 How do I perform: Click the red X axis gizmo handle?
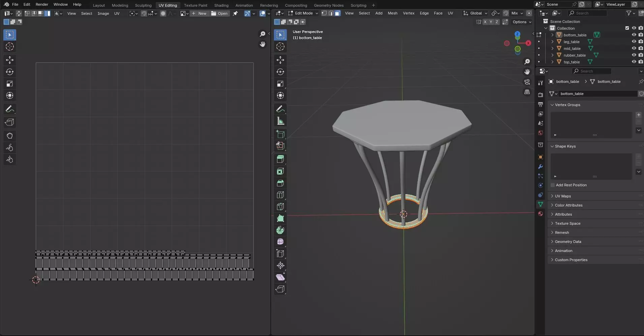[528, 43]
